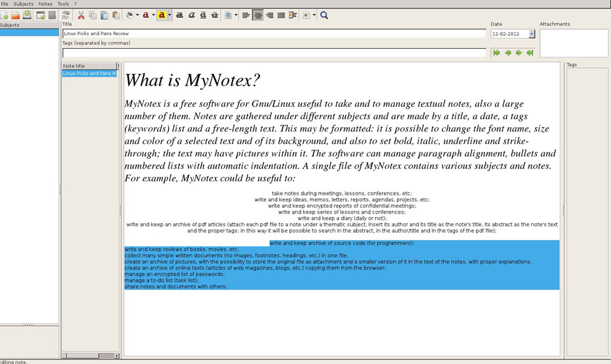Go to the previous note green arrow
Image resolution: width=611 pixels, height=364 pixels.
click(x=508, y=52)
